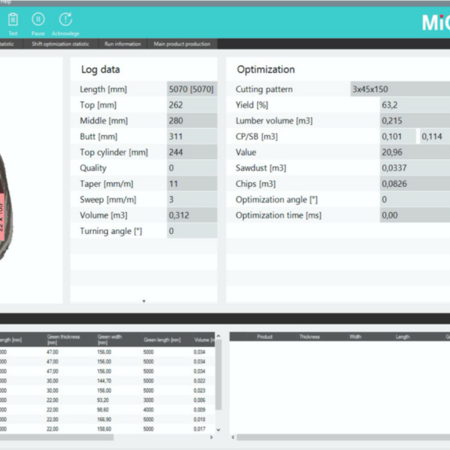Viewport: 450px width, 450px height.
Task: Select the Product column header
Action: tap(265, 337)
